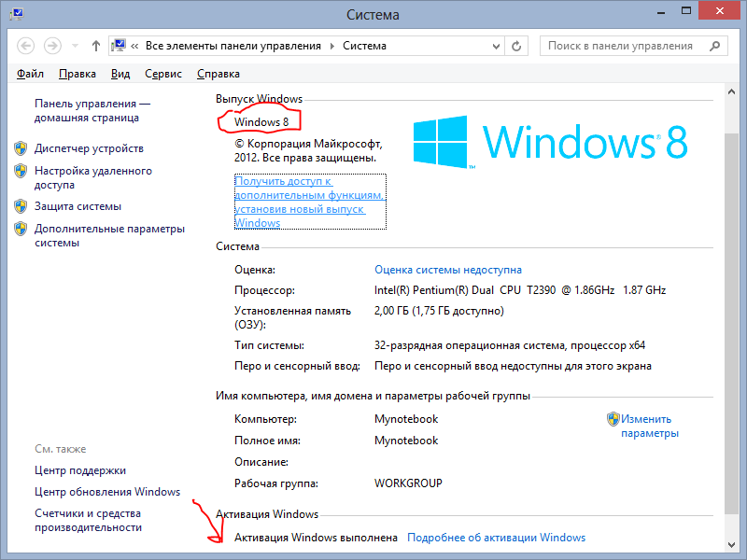The width and height of the screenshot is (747, 560).
Task: Click shield icon next to Изменить параметры
Action: (x=613, y=419)
